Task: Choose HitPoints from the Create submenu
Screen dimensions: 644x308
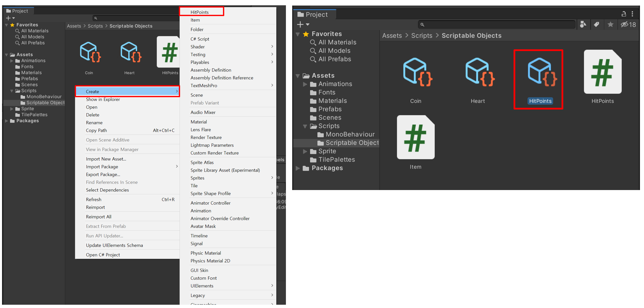Action: point(199,12)
